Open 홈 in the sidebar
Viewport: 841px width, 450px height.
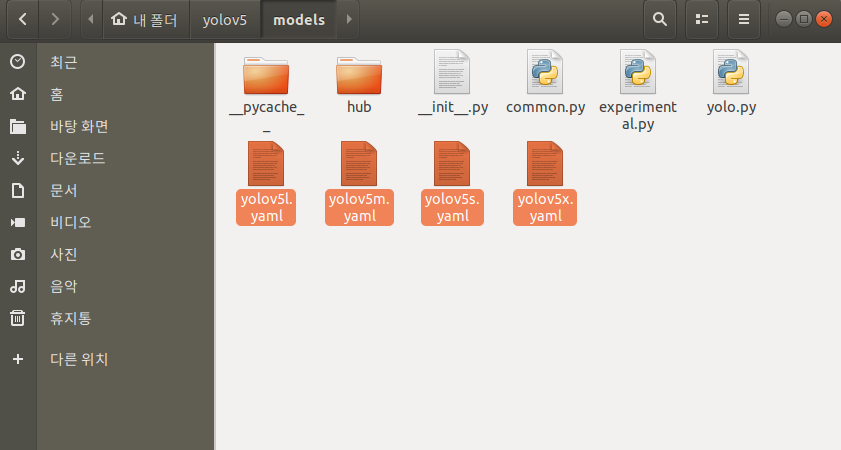coord(56,94)
